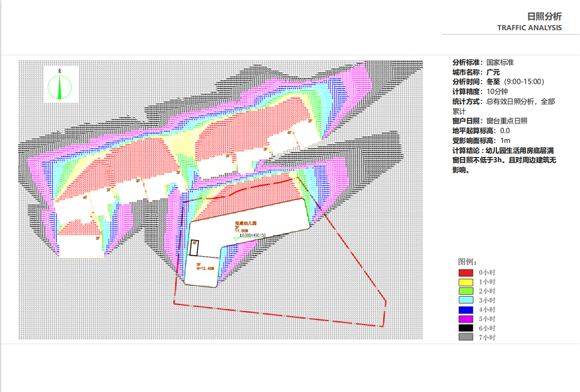Select the 3F H=12.45M building annotation

[x=204, y=267]
